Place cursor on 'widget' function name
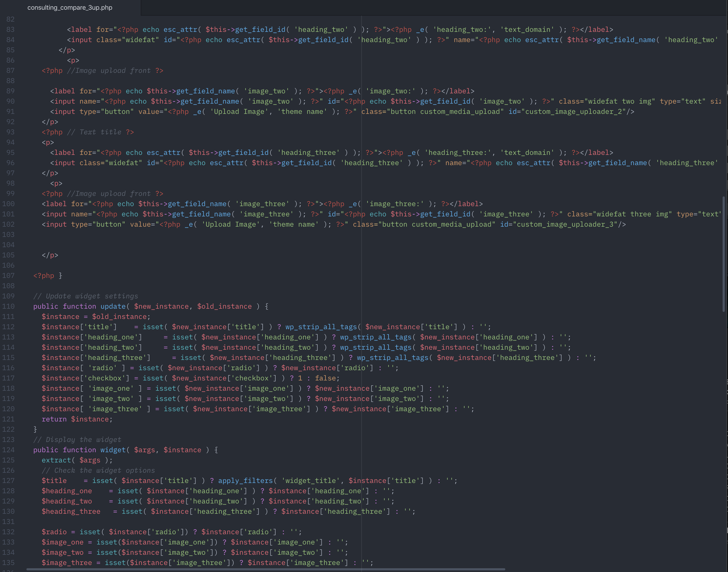 coord(113,450)
